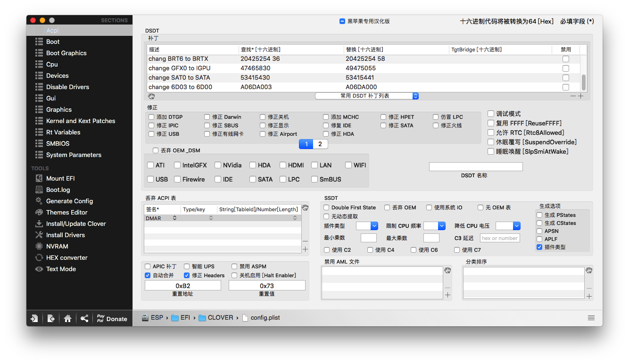The height and width of the screenshot is (364, 629).
Task: Toggle the 插件类型 generate option
Action: [x=539, y=247]
